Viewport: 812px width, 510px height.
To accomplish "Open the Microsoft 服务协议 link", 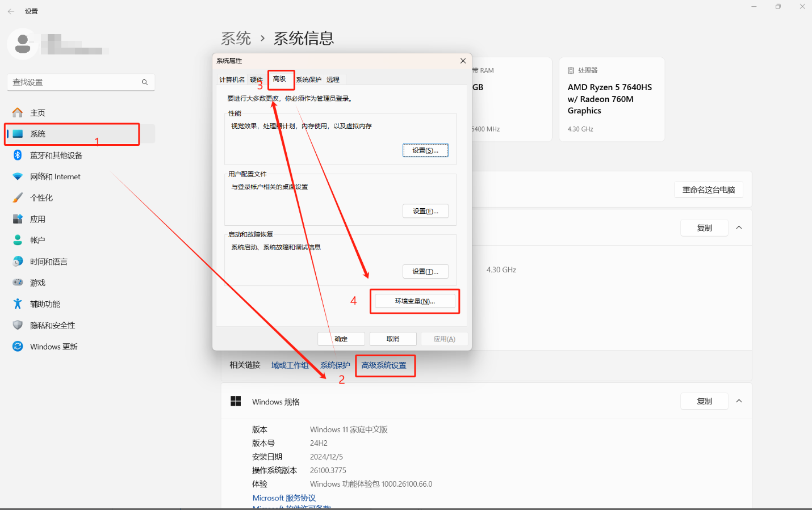I will pyautogui.click(x=284, y=498).
